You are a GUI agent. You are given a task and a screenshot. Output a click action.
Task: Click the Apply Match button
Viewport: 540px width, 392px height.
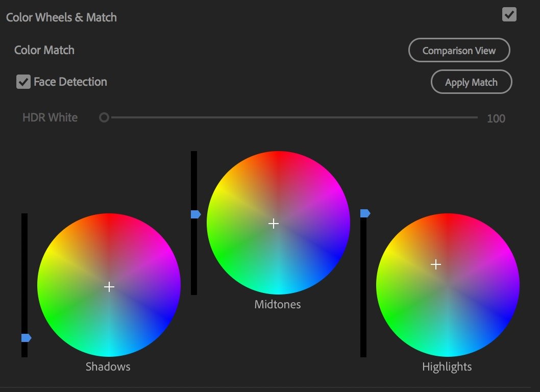pos(471,82)
